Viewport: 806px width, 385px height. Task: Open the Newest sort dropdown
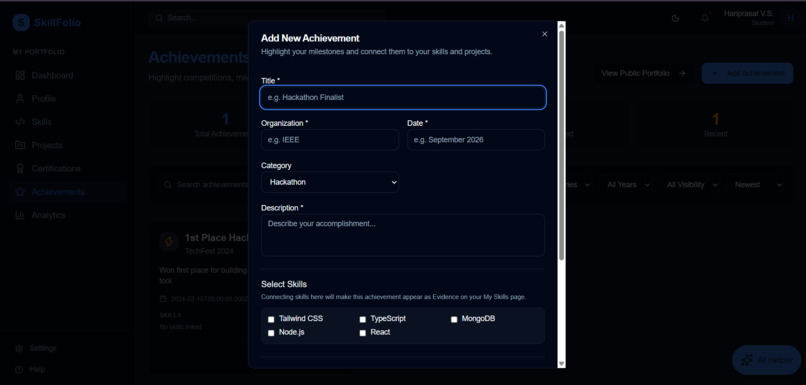pyautogui.click(x=758, y=185)
